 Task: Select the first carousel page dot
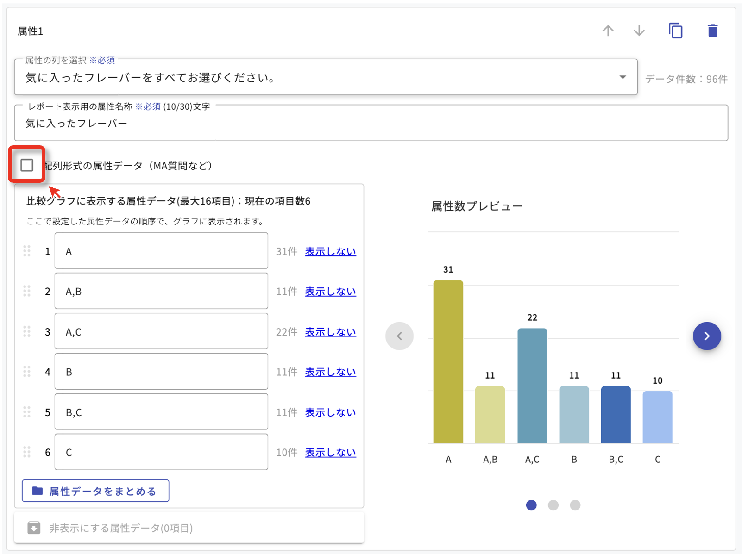click(531, 505)
